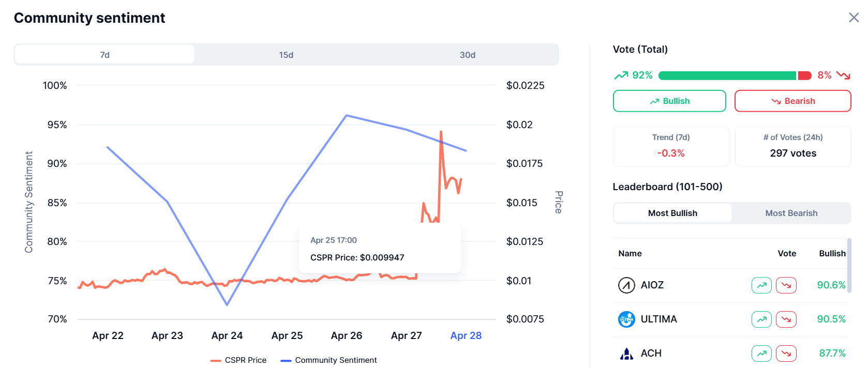
Task: Switch chart to 7d range
Action: [x=104, y=55]
